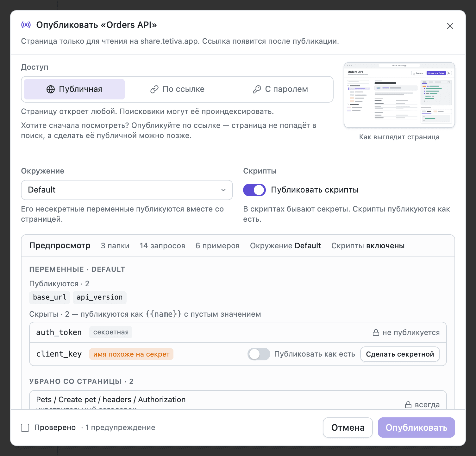Select the base_url variable chip
The width and height of the screenshot is (476, 456).
coord(50,297)
